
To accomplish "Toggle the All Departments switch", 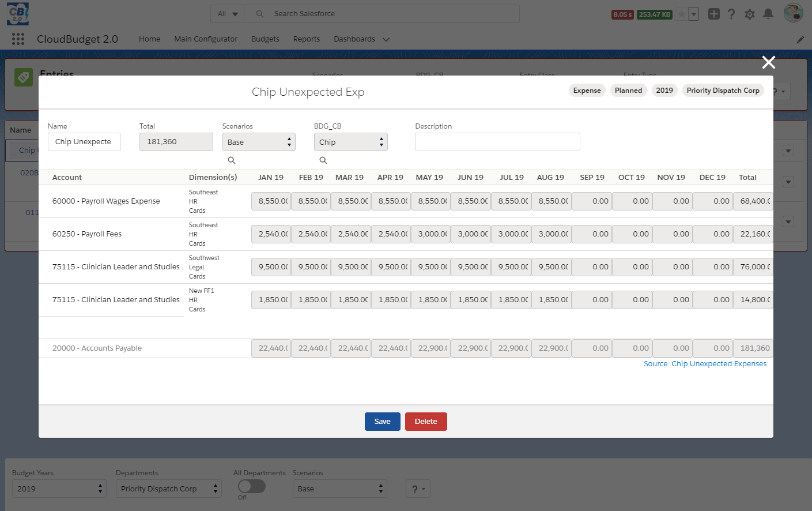I will click(x=252, y=486).
